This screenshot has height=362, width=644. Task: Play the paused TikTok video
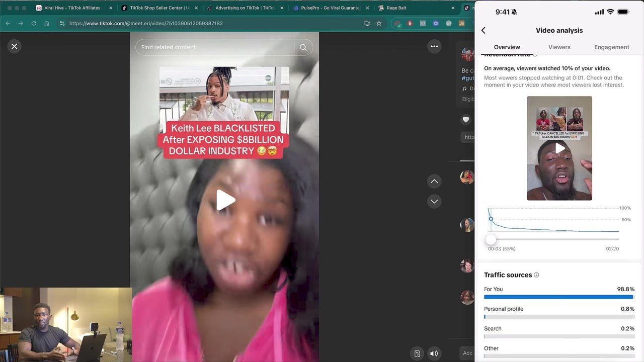pyautogui.click(x=225, y=200)
